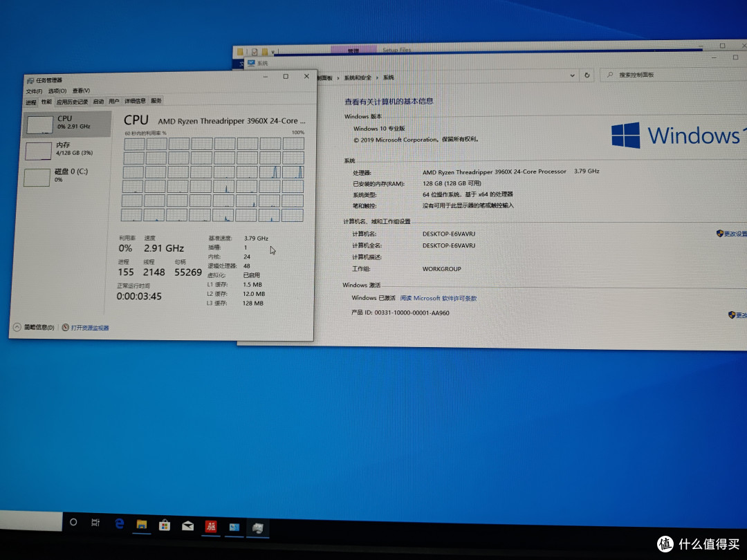The image size is (747, 560).
Task: Collapse Task Manager via 简略信息(D)
Action: 33,327
